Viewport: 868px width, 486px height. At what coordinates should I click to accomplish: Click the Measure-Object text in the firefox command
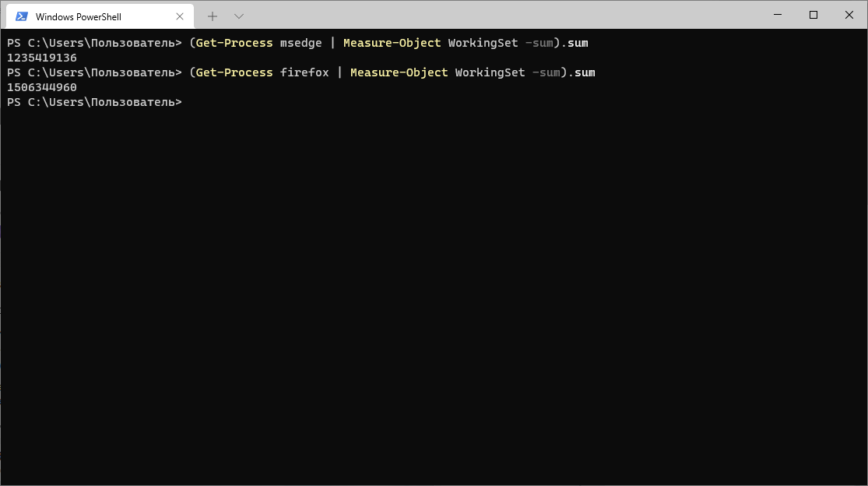[399, 72]
